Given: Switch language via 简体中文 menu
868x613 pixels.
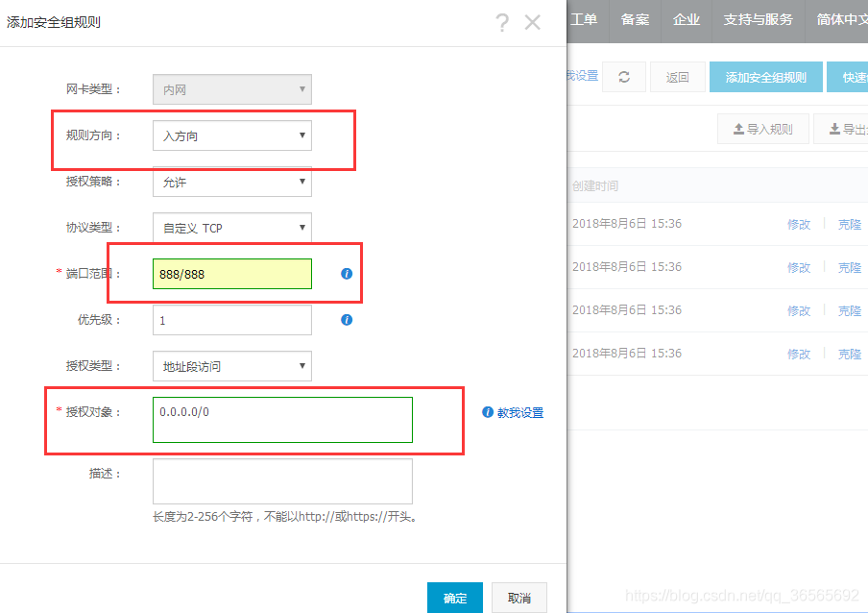Looking at the screenshot, I should pyautogui.click(x=840, y=19).
